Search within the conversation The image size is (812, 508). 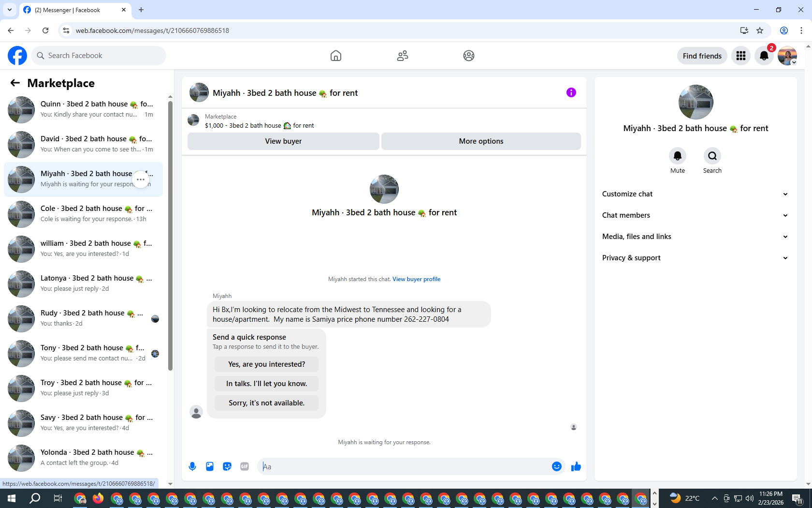(712, 156)
